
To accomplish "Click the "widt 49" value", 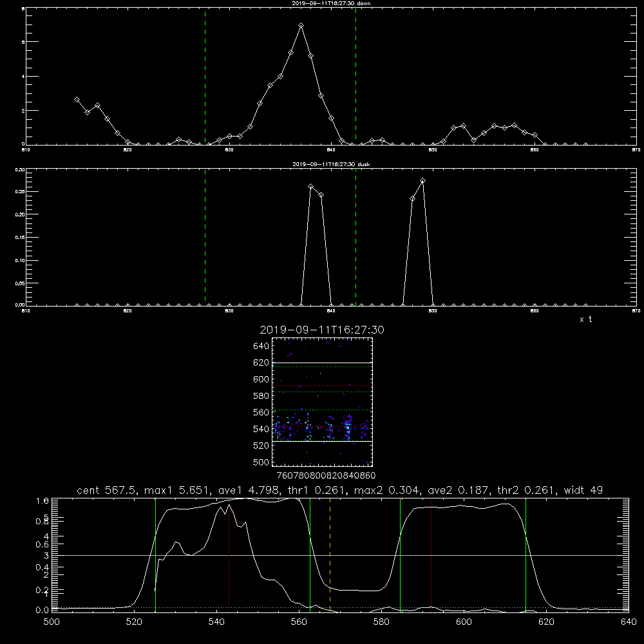I will (x=582, y=490).
